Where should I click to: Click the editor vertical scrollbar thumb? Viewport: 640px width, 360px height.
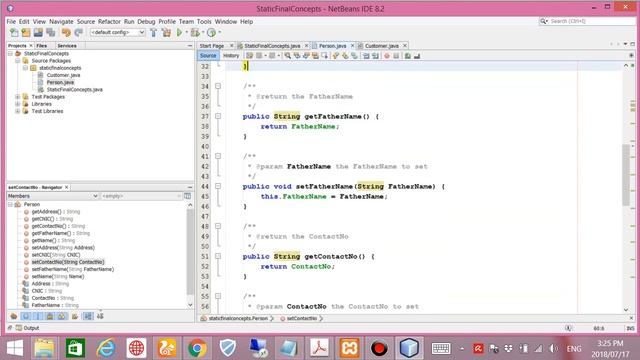[x=626, y=175]
